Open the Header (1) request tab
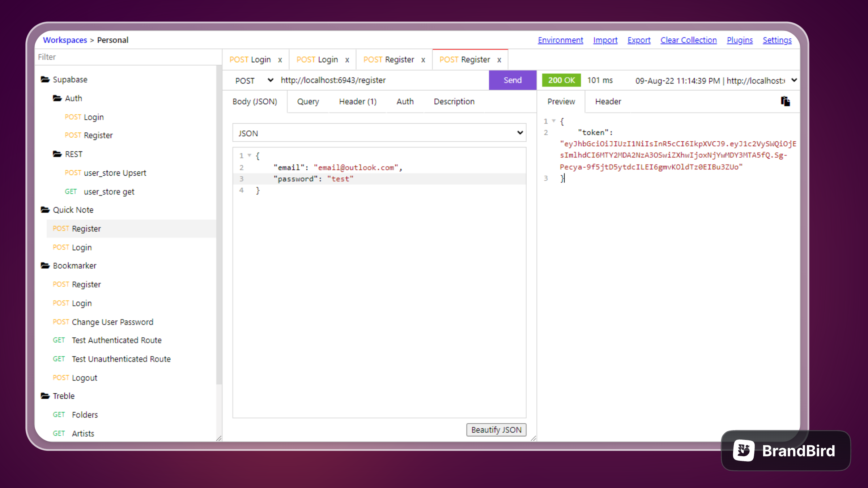Viewport: 868px width, 488px height. [x=358, y=102]
